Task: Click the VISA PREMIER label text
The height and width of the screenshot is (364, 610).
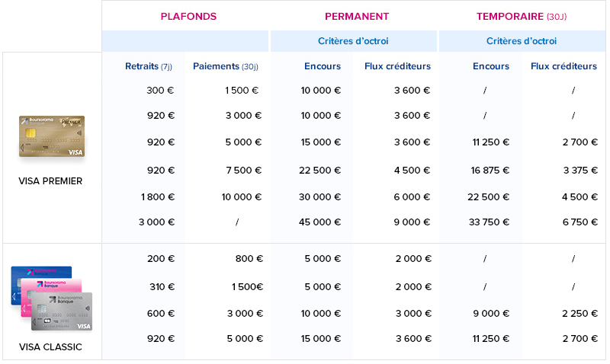Action: [x=50, y=181]
